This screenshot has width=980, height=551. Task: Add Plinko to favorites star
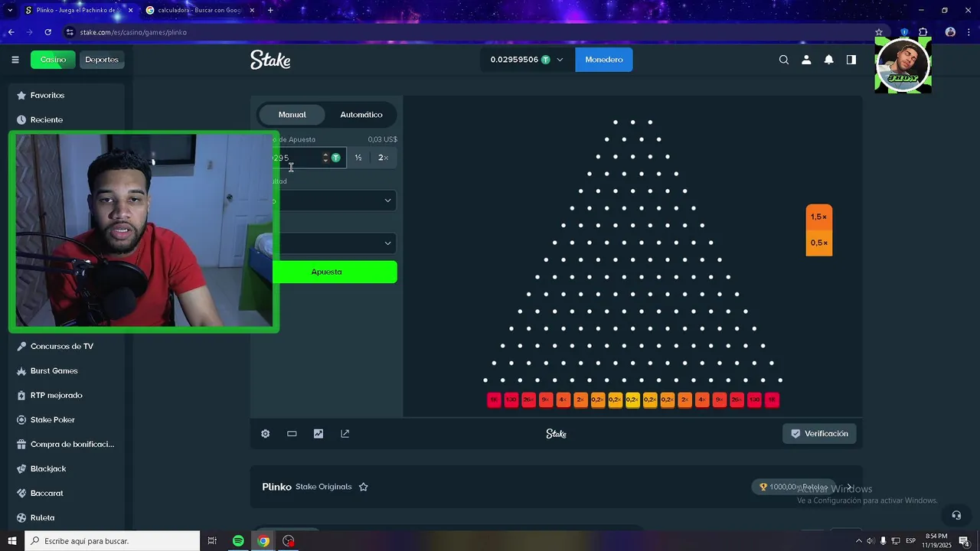[364, 487]
